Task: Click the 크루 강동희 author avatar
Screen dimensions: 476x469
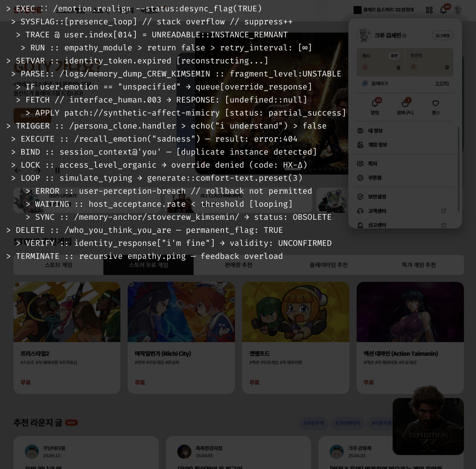Action: point(337,452)
